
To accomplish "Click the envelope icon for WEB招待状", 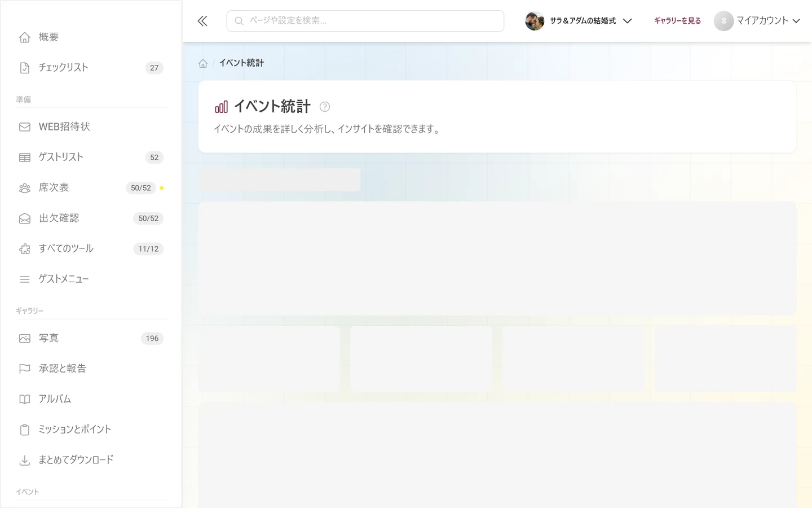I will tap(25, 127).
